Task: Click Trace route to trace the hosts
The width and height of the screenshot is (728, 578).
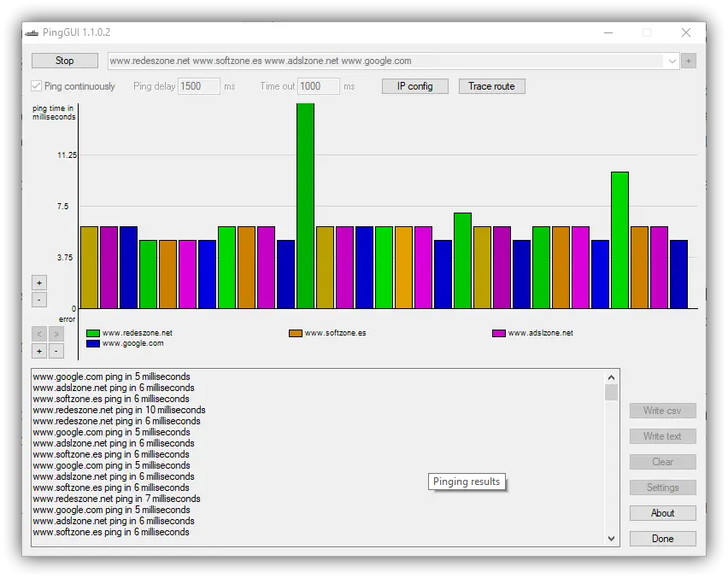Action: [491, 85]
